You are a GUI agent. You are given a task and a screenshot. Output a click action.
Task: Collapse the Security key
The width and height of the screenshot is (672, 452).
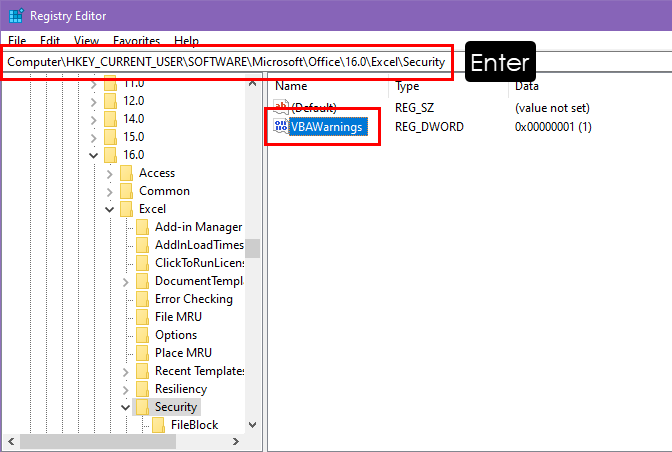click(126, 407)
